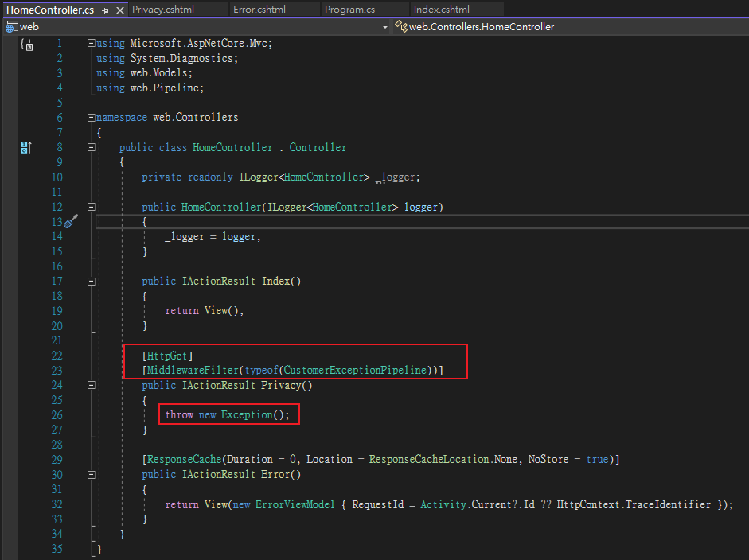749x560 pixels.
Task: Click 'ErrorViewModel' on line 32
Action: [x=295, y=504]
